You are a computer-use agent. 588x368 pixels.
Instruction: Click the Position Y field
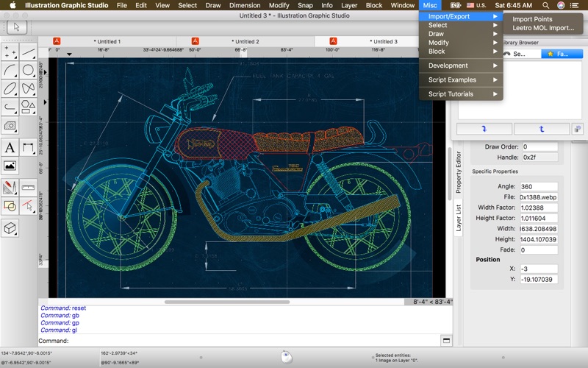tap(539, 280)
